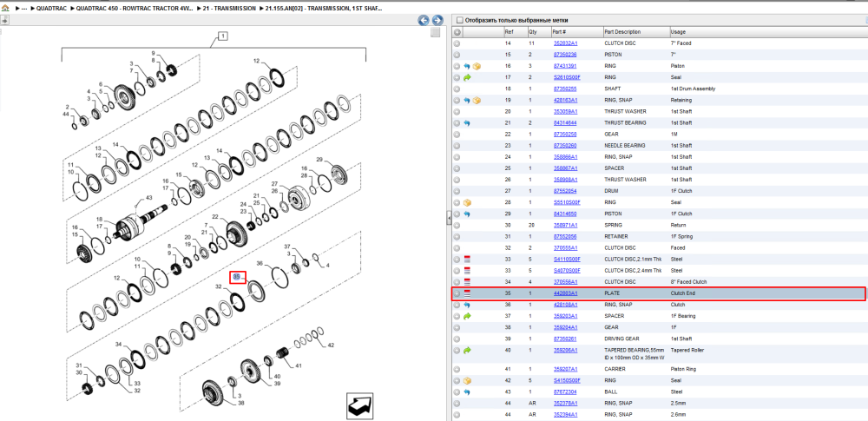Screen dimensions: 868x421
Task: Sort by the Qty column header
Action: coord(539,32)
